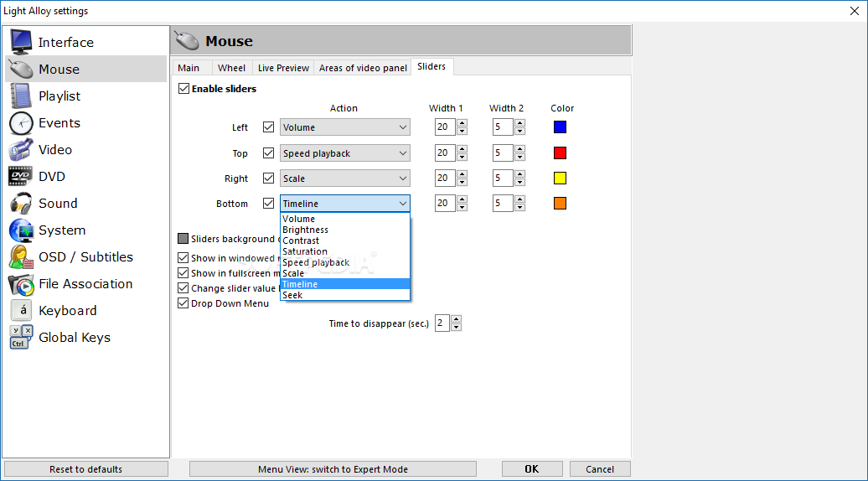Click Left row Width 1 field
Viewport: 868px width, 481px height.
(445, 127)
